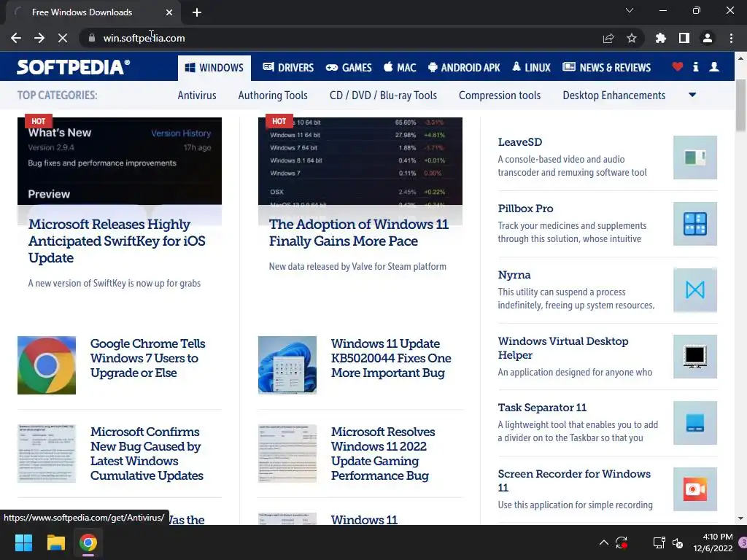
Task: Click the muted volume tray icon
Action: [678, 542]
